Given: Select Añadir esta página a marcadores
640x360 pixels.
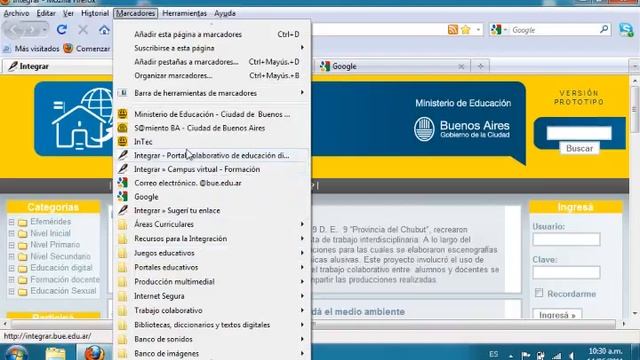Looking at the screenshot, I should pyautogui.click(x=212, y=34).
